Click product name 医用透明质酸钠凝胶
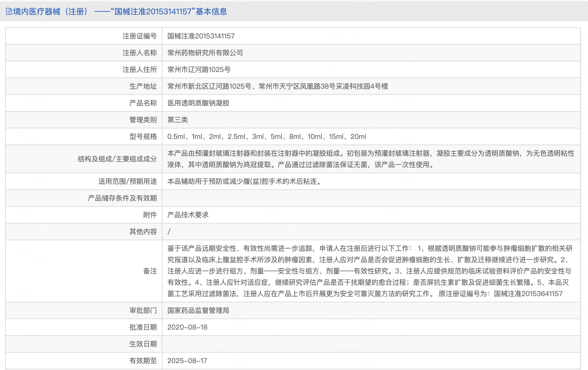 [198, 103]
